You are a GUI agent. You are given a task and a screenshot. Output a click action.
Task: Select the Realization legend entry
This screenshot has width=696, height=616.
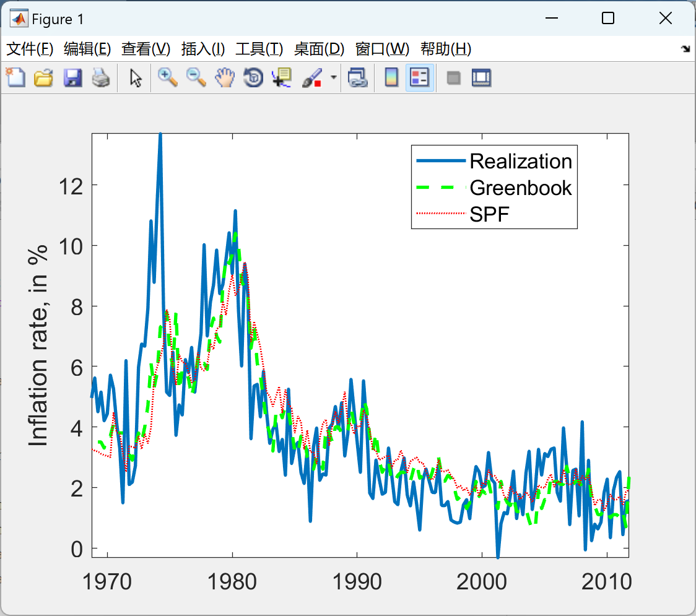(521, 161)
